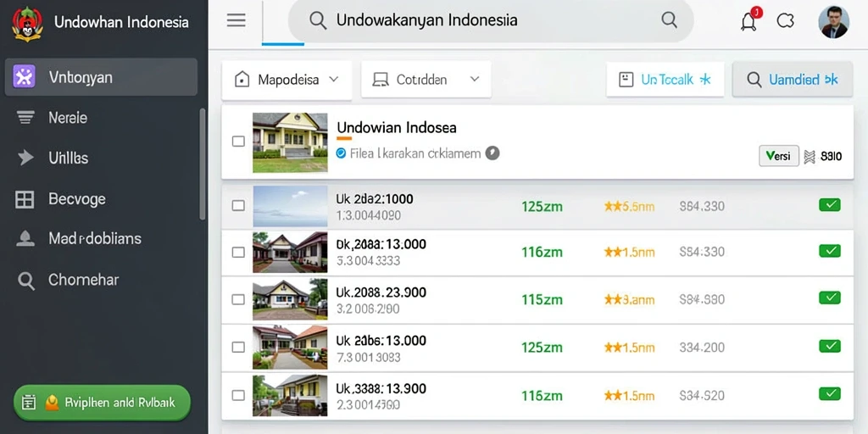The width and height of the screenshot is (868, 434).
Task: Click the magnifier icon left of search text
Action: tap(318, 20)
